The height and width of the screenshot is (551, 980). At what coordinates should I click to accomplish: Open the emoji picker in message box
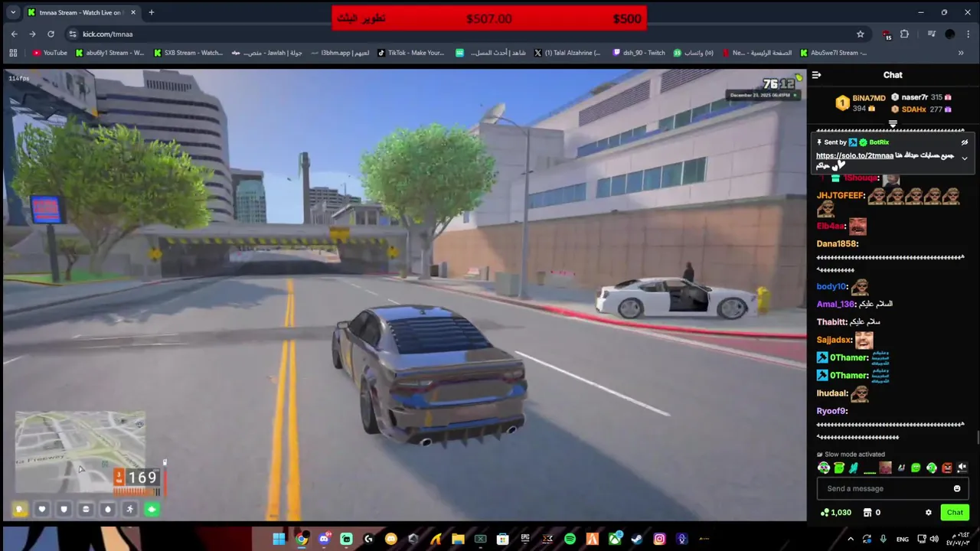click(x=957, y=488)
